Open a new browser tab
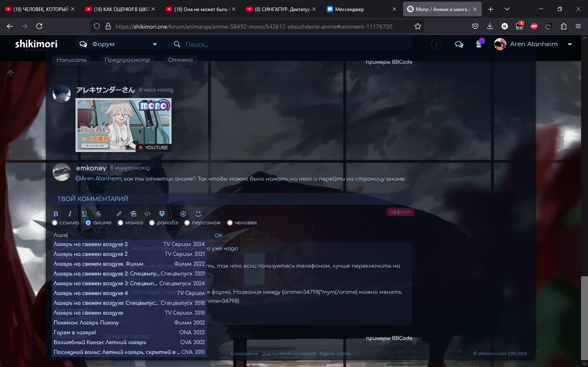Screen dimensions: 588x367 pyautogui.click(x=491, y=9)
